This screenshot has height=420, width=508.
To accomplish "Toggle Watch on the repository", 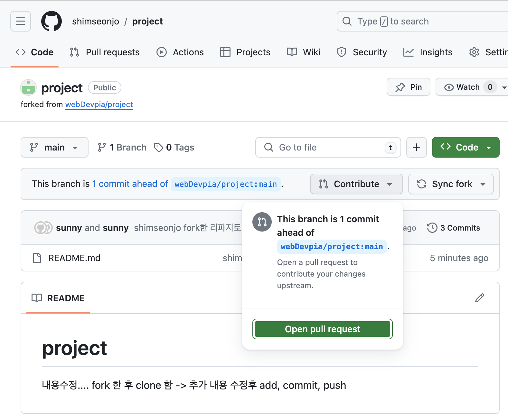I will click(462, 87).
